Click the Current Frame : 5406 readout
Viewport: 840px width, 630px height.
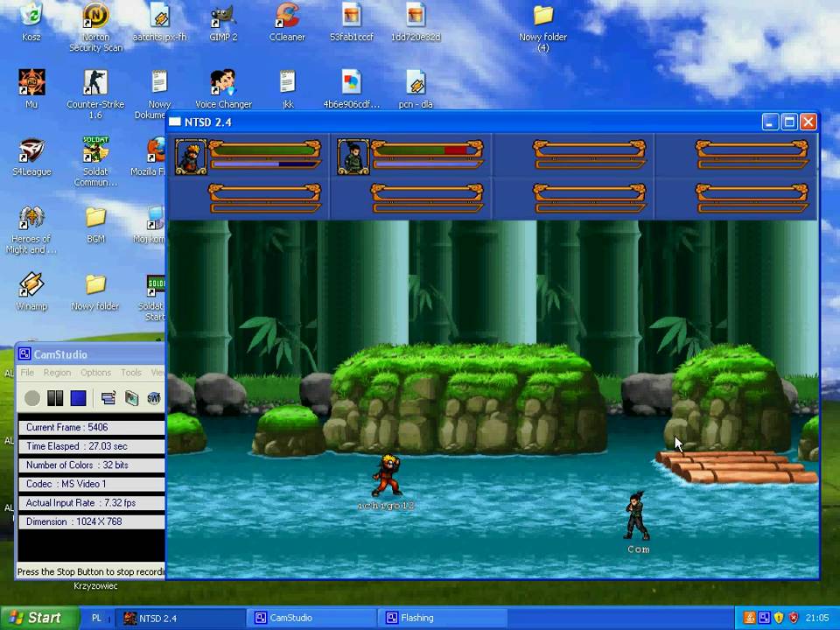92,427
